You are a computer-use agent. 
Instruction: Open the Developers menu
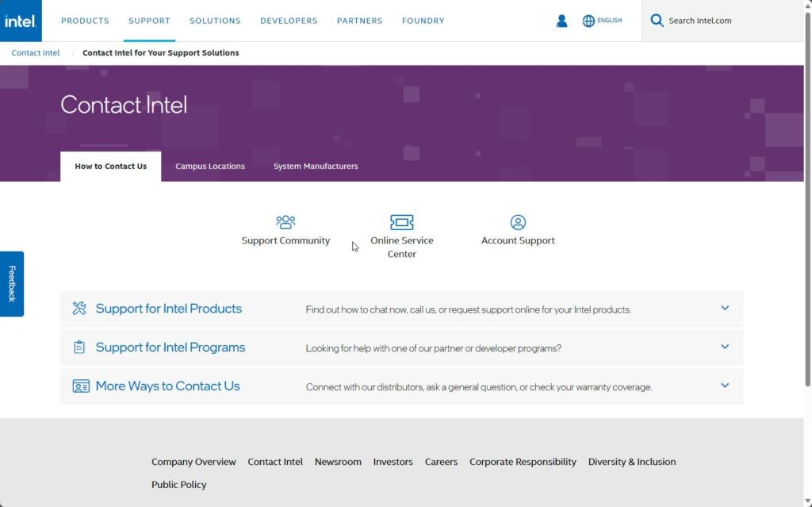[289, 21]
